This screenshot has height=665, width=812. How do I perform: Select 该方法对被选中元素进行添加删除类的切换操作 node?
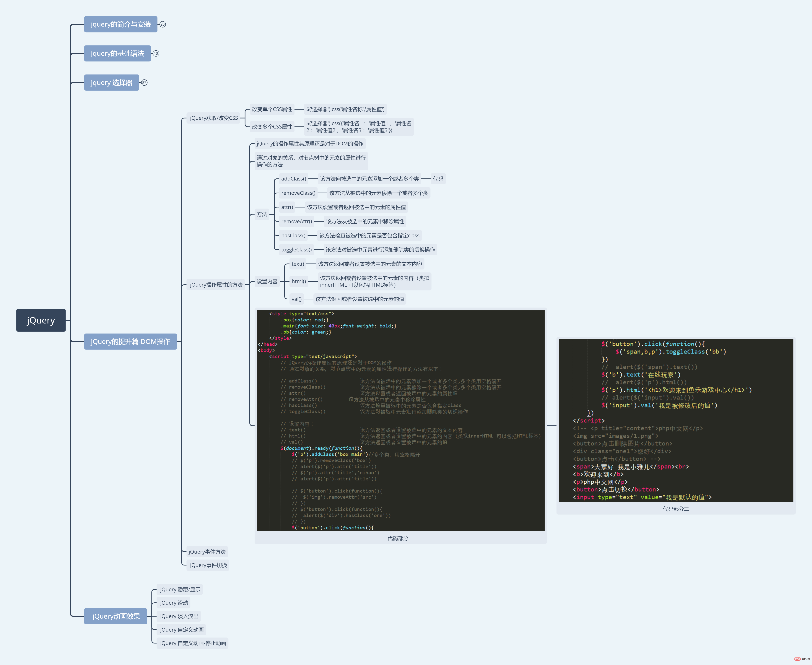tap(380, 250)
